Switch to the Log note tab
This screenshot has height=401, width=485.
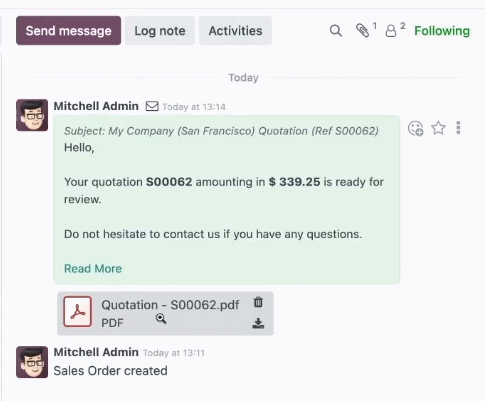point(160,31)
